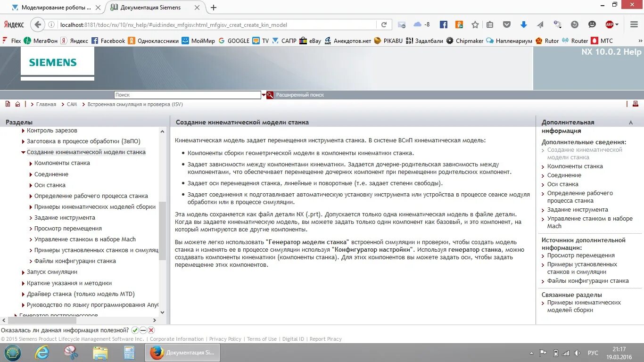
Task: Print the topic with the printer icon
Action: (x=635, y=104)
